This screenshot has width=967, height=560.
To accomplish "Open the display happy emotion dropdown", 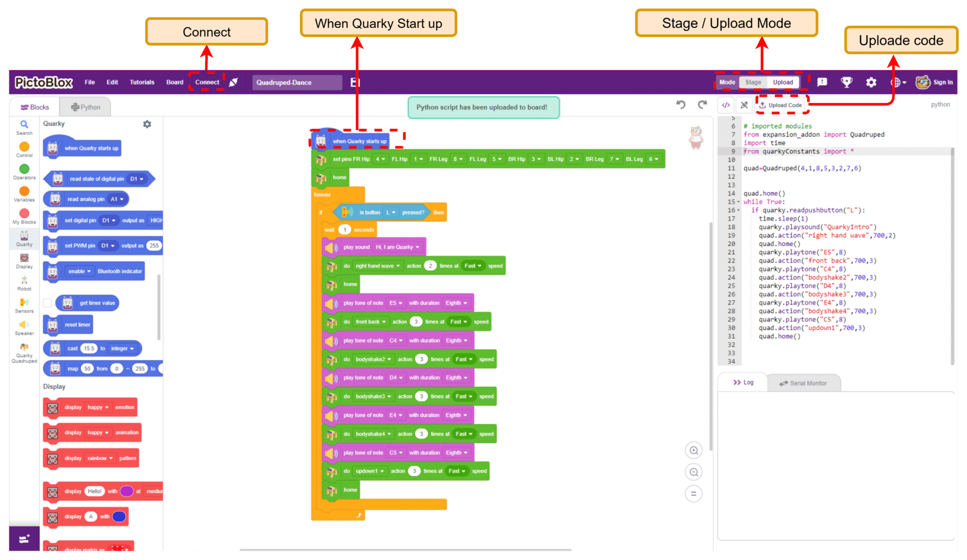I will point(98,408).
